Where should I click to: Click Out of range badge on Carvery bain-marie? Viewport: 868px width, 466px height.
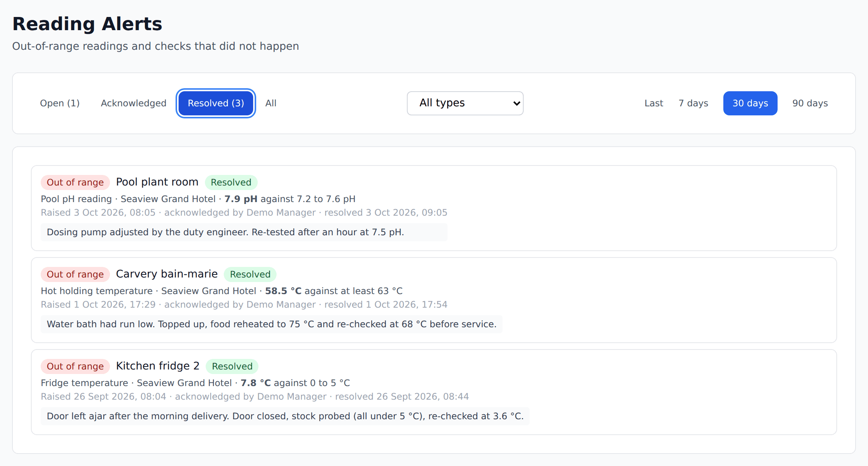tap(75, 274)
